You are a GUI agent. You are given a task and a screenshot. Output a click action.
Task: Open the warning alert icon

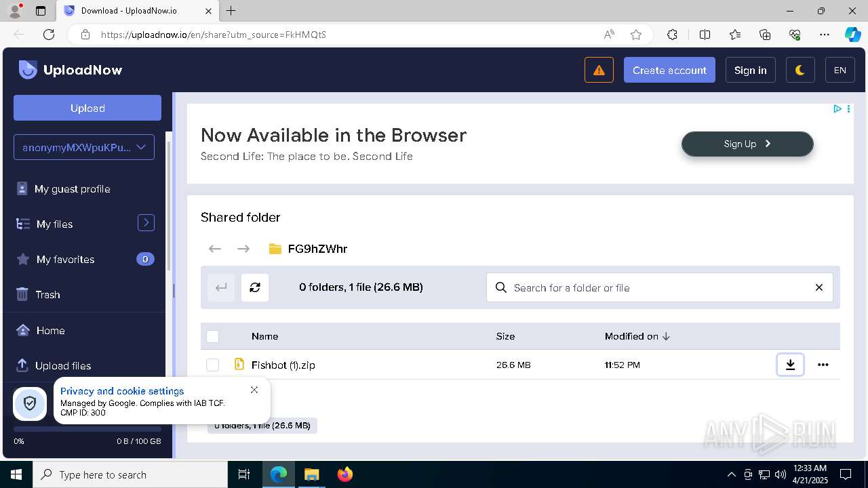(599, 70)
